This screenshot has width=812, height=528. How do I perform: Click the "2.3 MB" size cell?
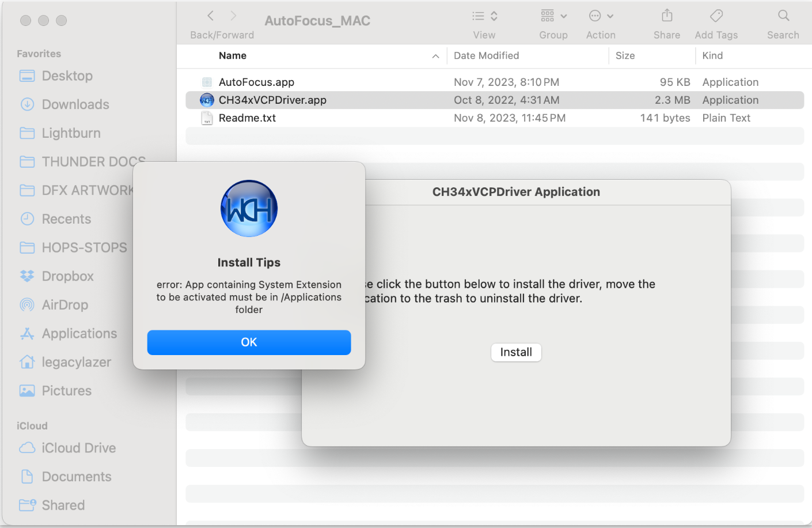(673, 100)
